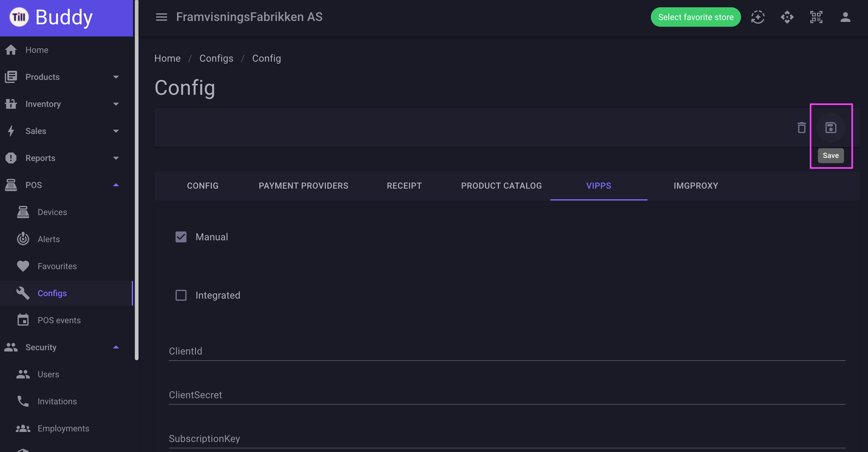Open the hamburger menu icon
This screenshot has width=868, height=452.
click(x=161, y=17)
